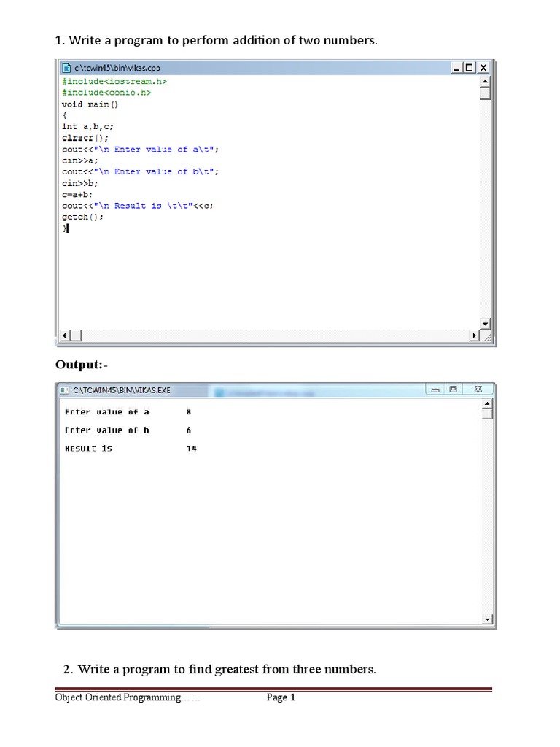Click the VIKAS.EXE console icon in the title bar
The image size is (560, 747).
point(64,390)
